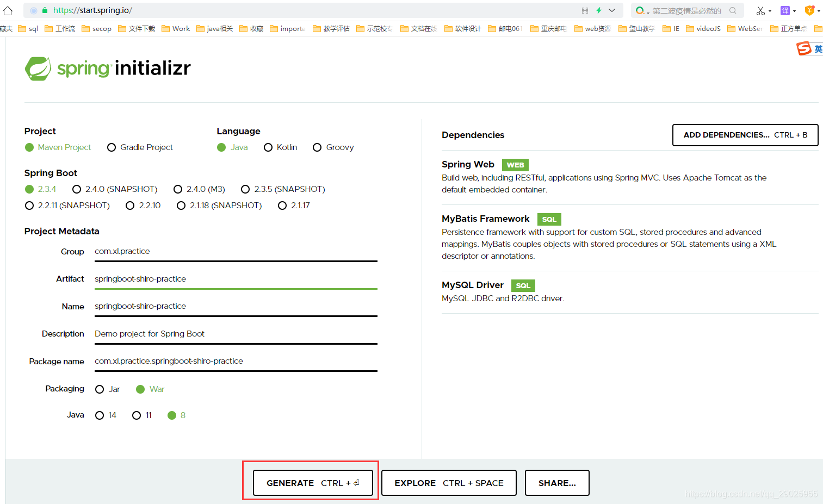Select Java version 11
Viewport: 823px width, 504px height.
(142, 415)
